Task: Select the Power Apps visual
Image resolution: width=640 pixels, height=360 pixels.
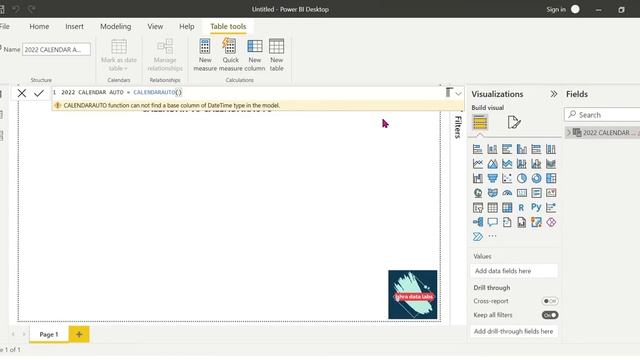Action: click(551, 222)
